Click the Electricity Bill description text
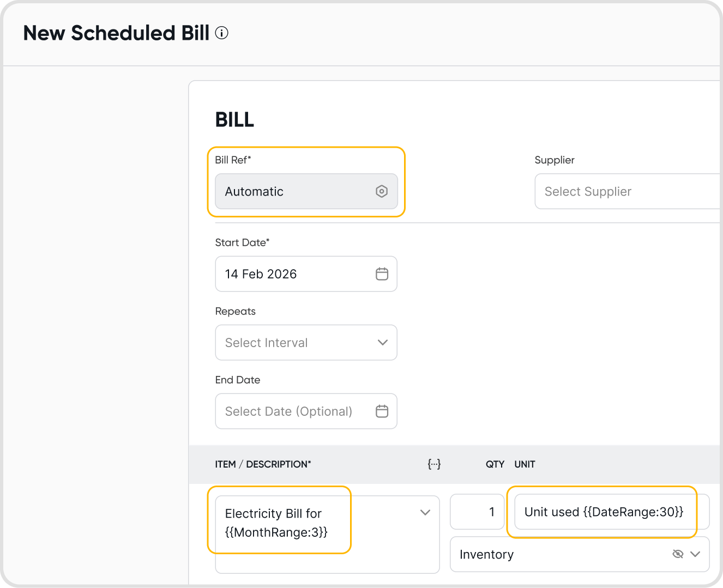This screenshot has height=588, width=723. point(276,523)
